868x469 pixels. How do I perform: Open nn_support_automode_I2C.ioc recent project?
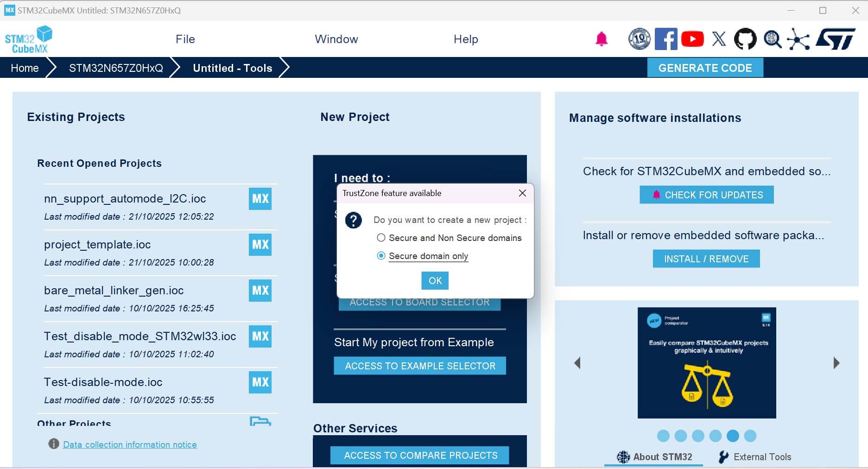click(x=125, y=199)
